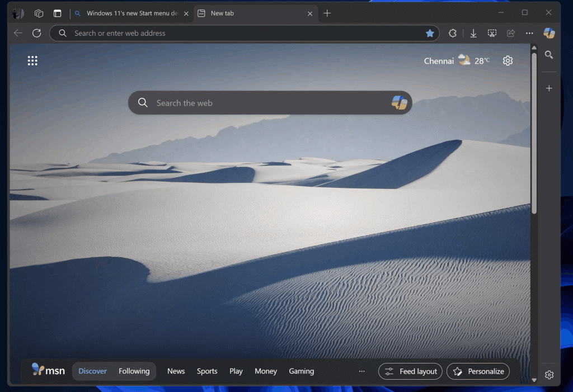Open the Downloads icon in toolbar
This screenshot has width=573, height=392.
473,33
